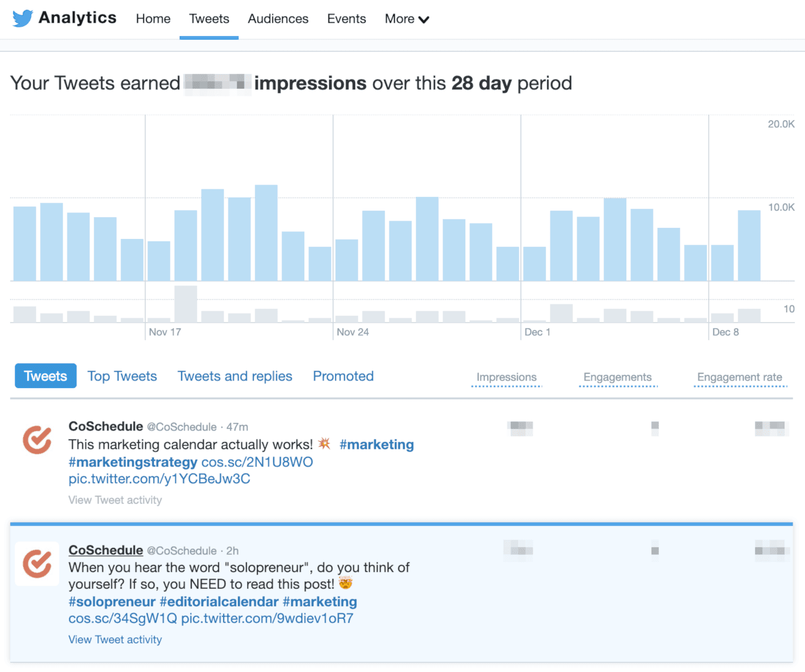This screenshot has width=805, height=672.
Task: Open the #solopreneur hashtag
Action: [112, 602]
